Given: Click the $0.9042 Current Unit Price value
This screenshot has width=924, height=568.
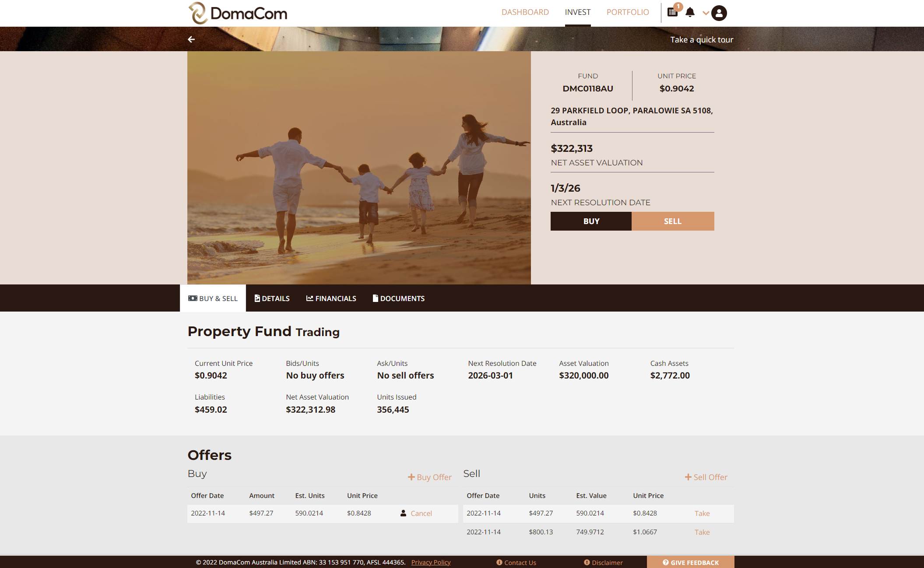Looking at the screenshot, I should tap(211, 375).
